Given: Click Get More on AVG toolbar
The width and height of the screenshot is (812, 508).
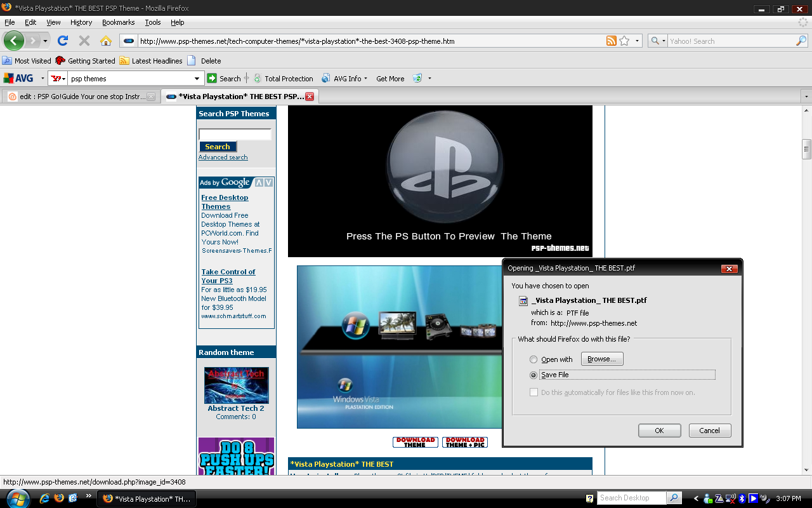Looking at the screenshot, I should tap(390, 79).
